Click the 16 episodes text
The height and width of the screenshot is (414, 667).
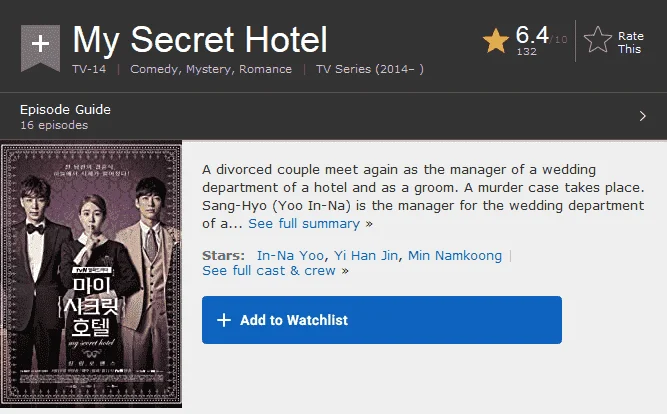point(54,125)
